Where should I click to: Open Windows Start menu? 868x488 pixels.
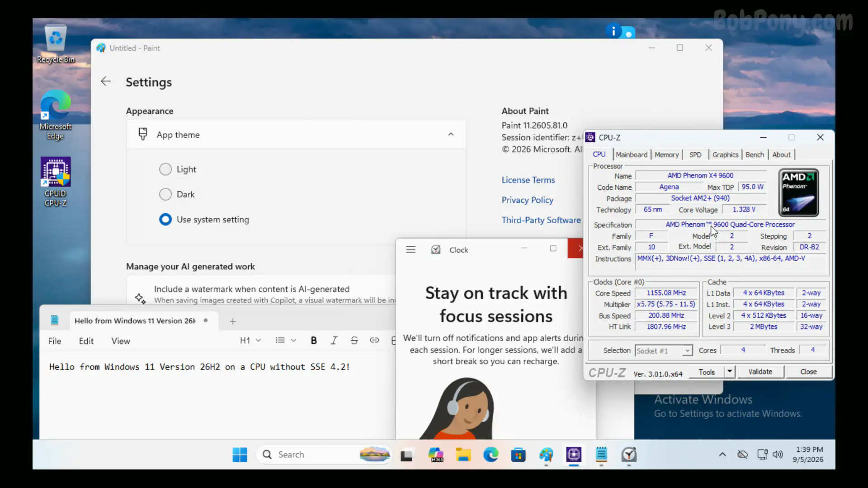pyautogui.click(x=240, y=455)
